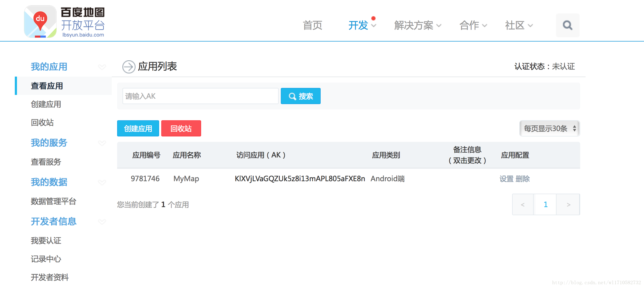This screenshot has height=288, width=644.
Task: Open 回收站 in the sidebar
Action: click(x=42, y=122)
